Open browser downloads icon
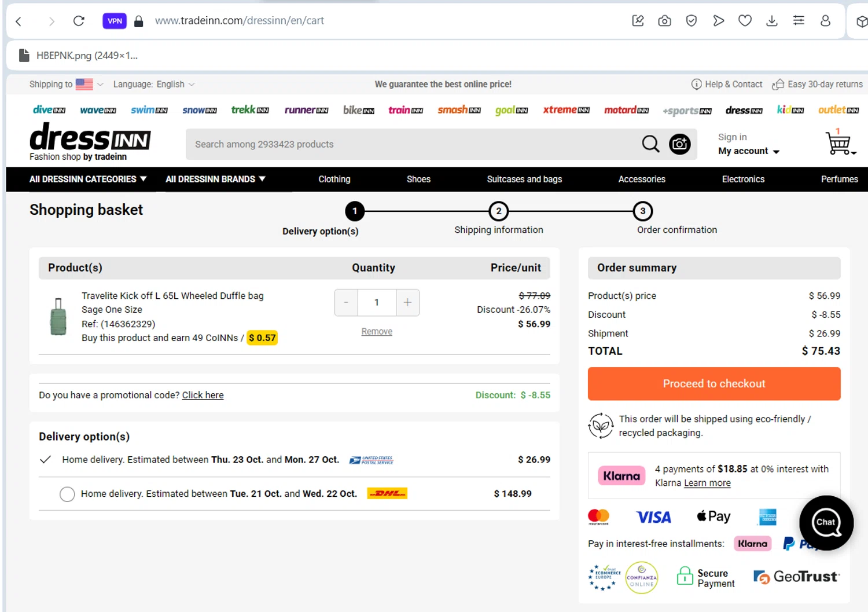This screenshot has height=612, width=868. coord(771,21)
